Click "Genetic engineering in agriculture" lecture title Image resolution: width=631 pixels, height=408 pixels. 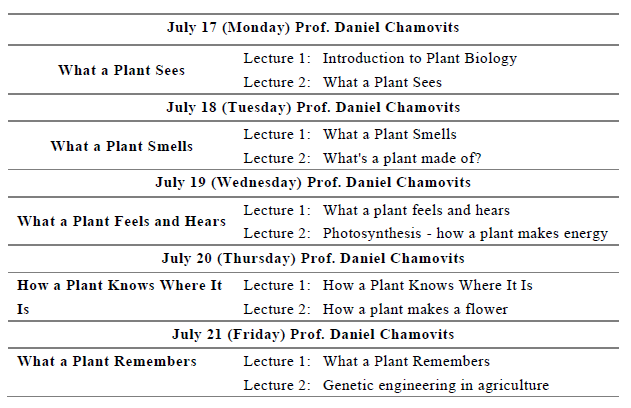click(x=435, y=385)
